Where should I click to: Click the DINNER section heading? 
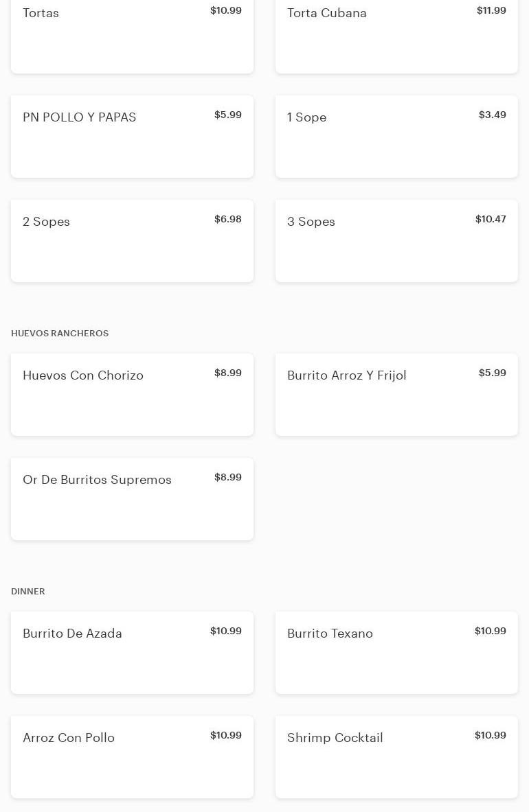[x=28, y=592]
